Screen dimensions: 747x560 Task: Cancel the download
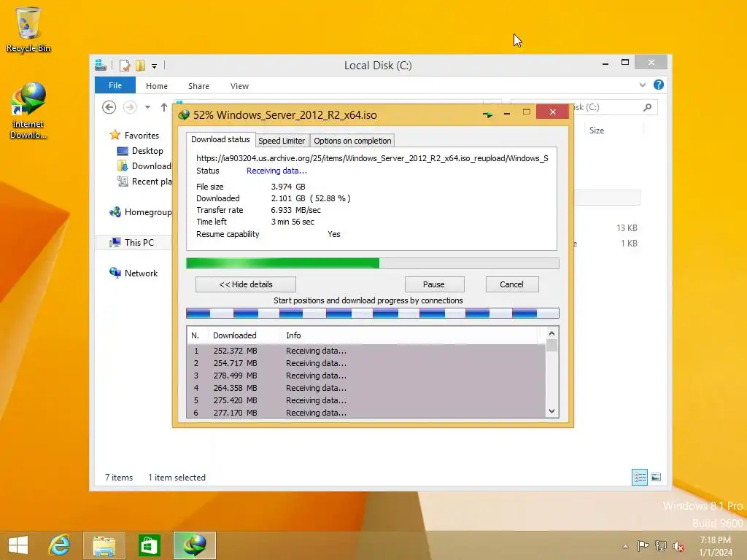pos(512,284)
